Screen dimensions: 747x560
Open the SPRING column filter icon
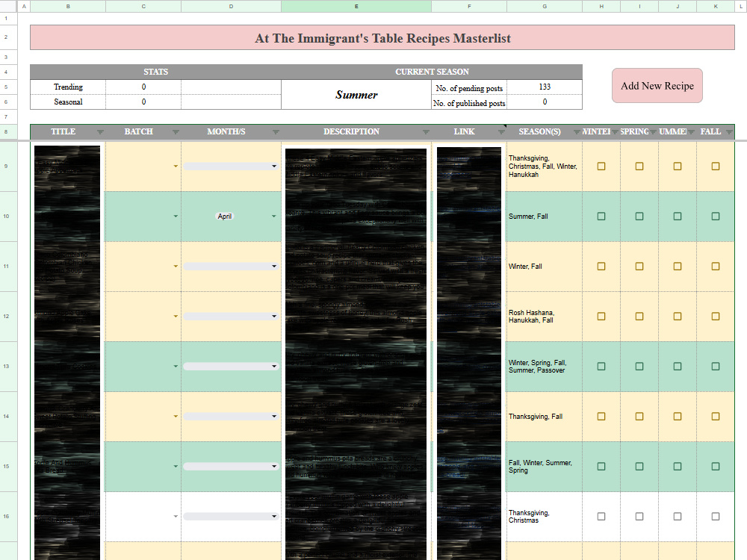pyautogui.click(x=653, y=132)
